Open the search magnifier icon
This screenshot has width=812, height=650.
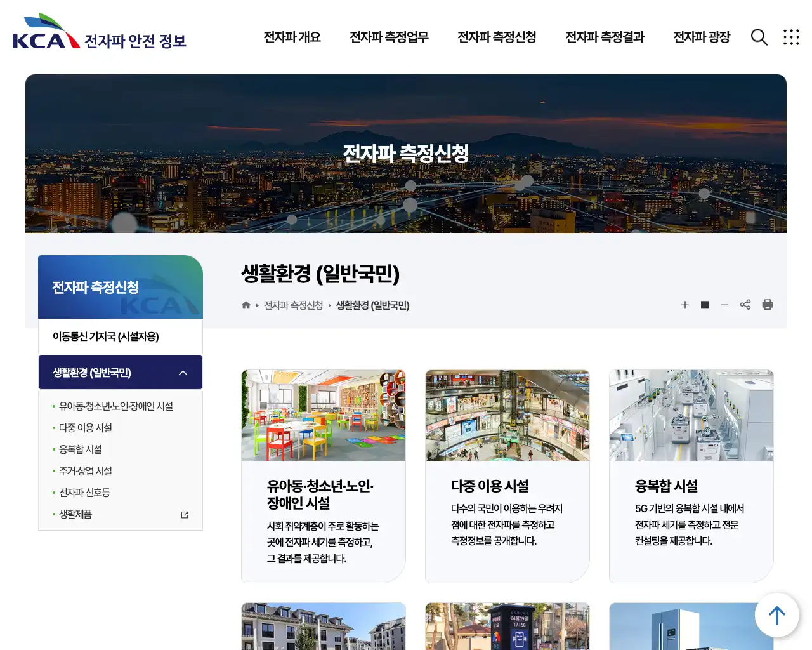pyautogui.click(x=759, y=37)
